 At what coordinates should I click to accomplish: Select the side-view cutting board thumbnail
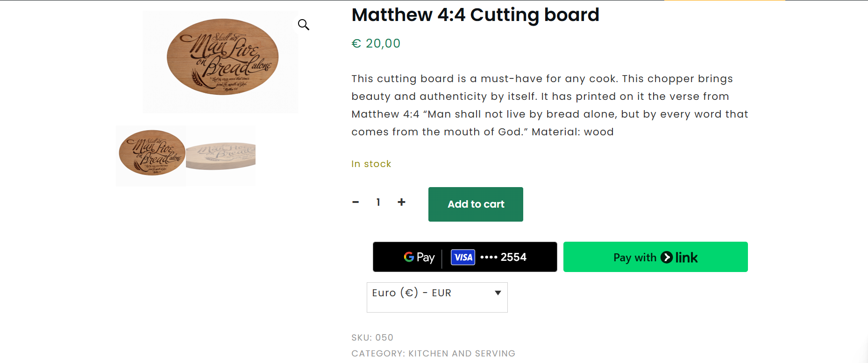click(221, 156)
